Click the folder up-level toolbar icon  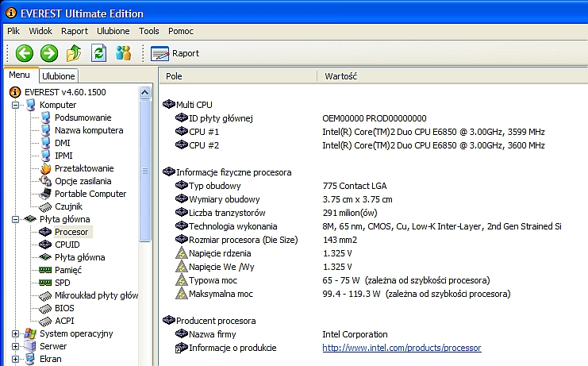coord(74,53)
